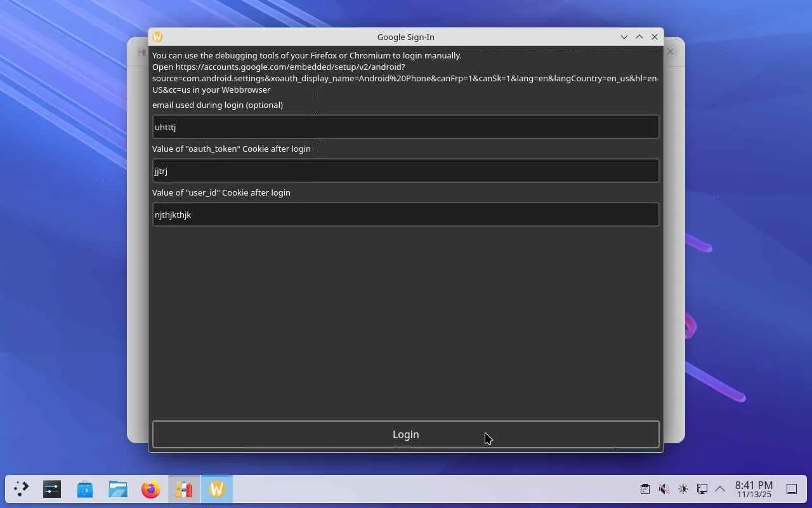Click the accounts.google.com URL text
Viewport: 812px width, 508px height.
(x=406, y=72)
